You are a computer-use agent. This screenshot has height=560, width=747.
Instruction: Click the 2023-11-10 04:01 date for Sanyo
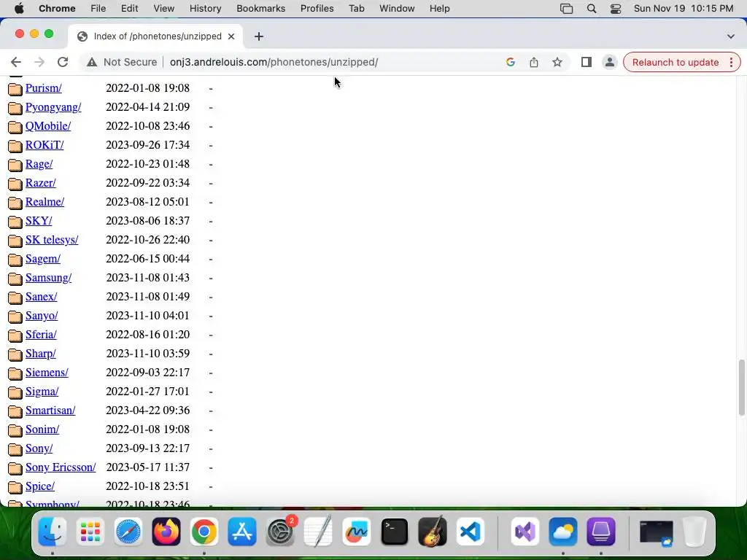[x=147, y=316]
